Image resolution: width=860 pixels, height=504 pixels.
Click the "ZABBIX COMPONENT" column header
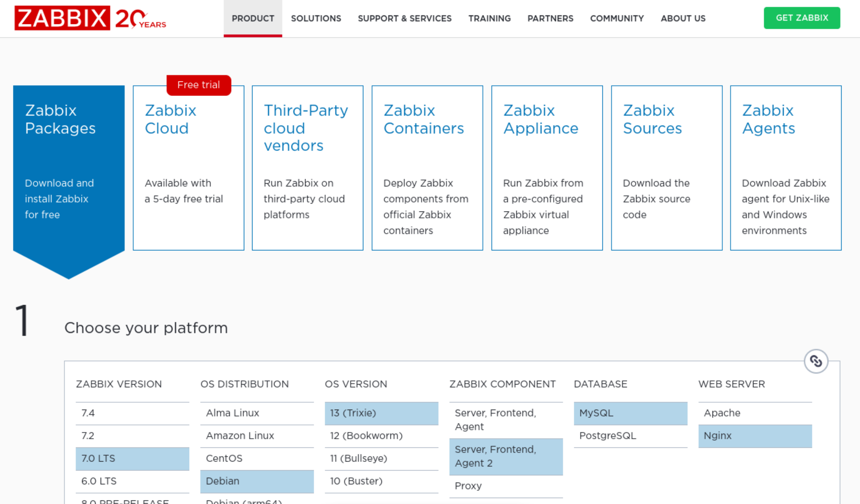tap(503, 384)
